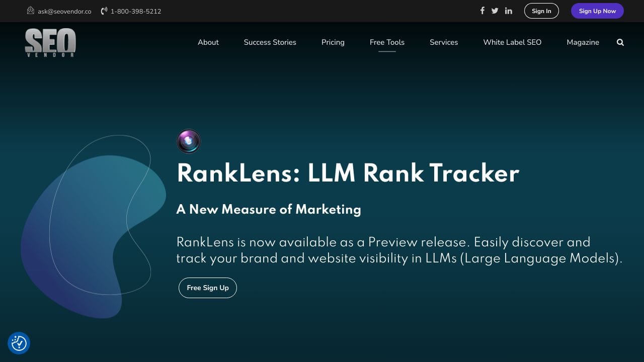Click the ask@seovendor.co email link
Screen dimensions: 644x362
click(x=64, y=11)
